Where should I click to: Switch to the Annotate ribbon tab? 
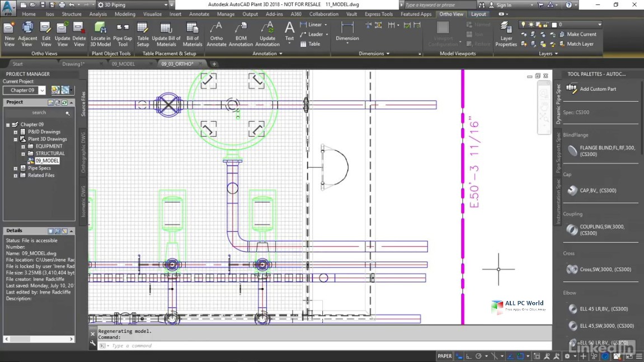tap(199, 14)
